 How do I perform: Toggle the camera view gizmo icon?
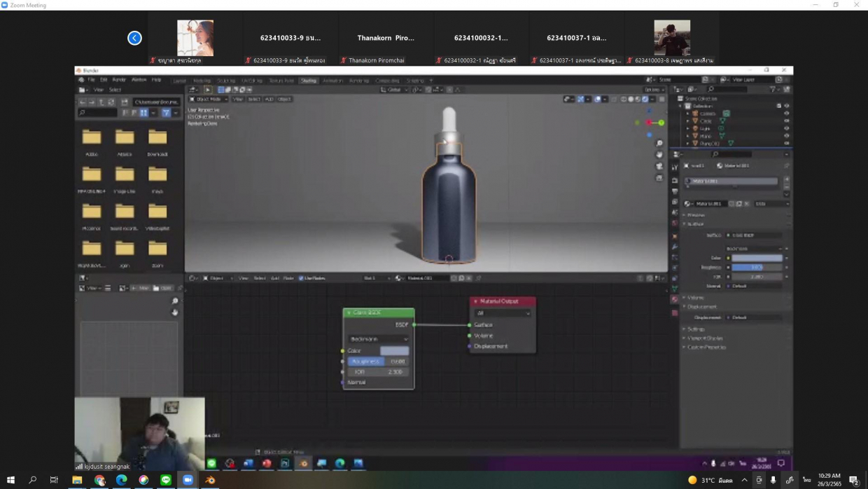click(x=659, y=167)
